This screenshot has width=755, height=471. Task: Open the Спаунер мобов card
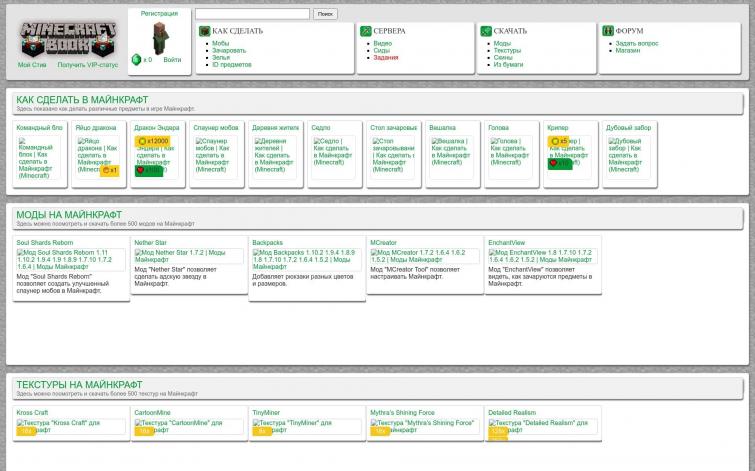217,154
